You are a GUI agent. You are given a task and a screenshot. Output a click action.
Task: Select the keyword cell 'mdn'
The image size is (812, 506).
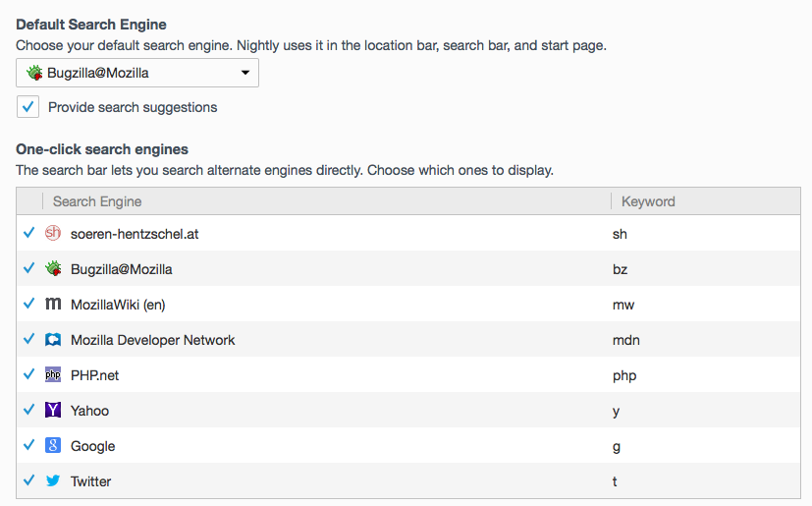click(624, 340)
